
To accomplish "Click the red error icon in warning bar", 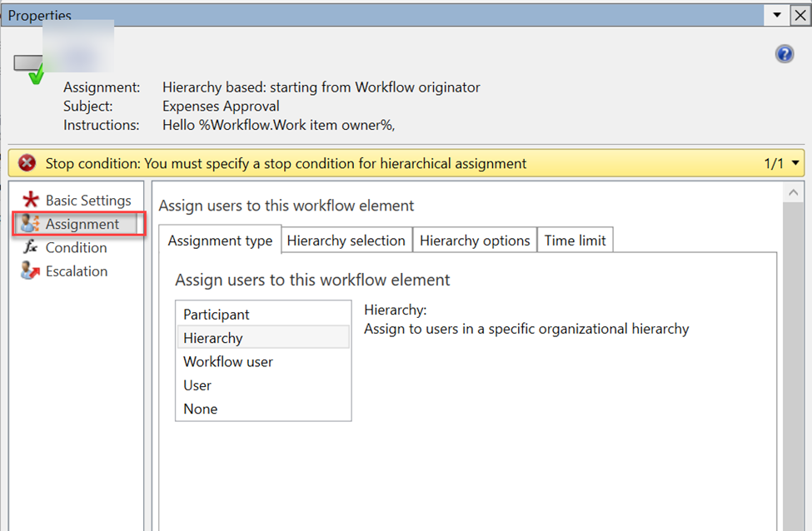I will point(27,163).
